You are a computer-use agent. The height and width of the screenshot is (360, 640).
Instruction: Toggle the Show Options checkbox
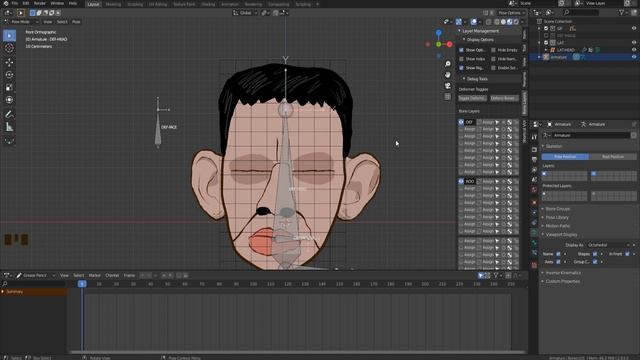pos(461,50)
